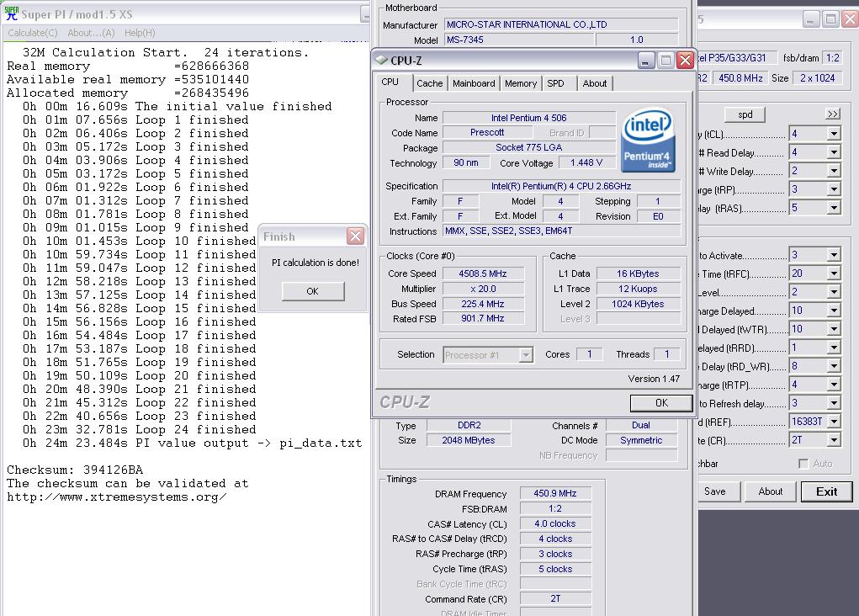859x616 pixels.
Task: Open the Read Delay dropdown
Action: [x=833, y=152]
